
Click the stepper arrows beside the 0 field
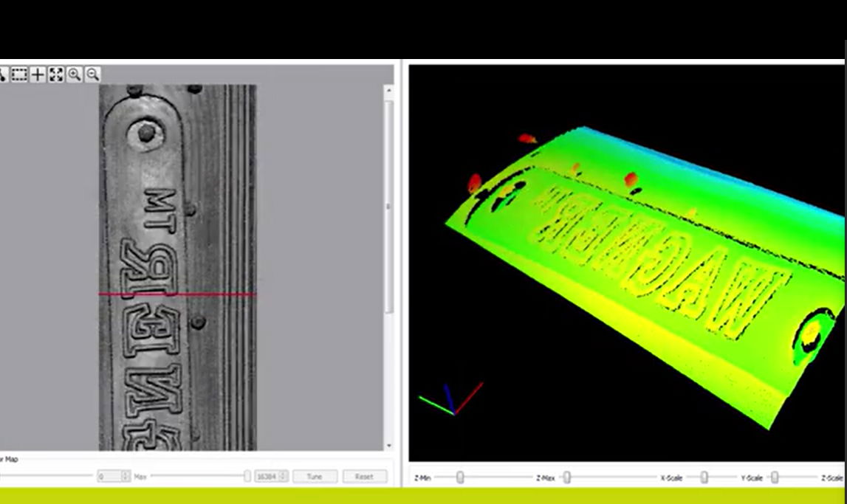point(126,477)
